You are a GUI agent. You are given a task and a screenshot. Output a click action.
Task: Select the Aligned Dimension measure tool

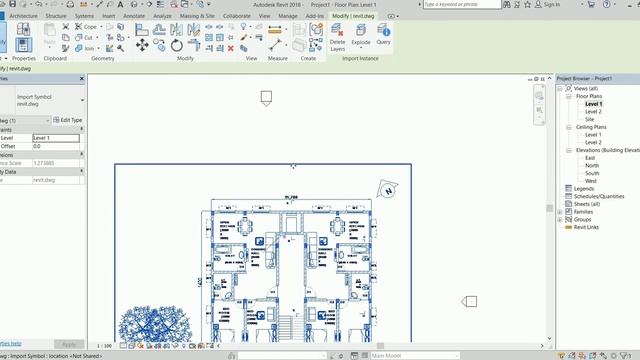(275, 29)
